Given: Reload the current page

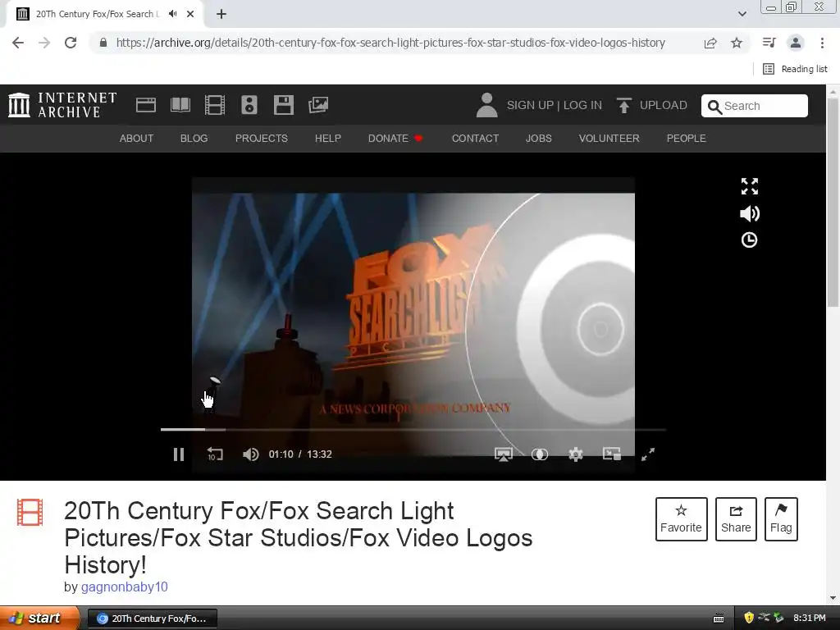Looking at the screenshot, I should click(x=71, y=43).
